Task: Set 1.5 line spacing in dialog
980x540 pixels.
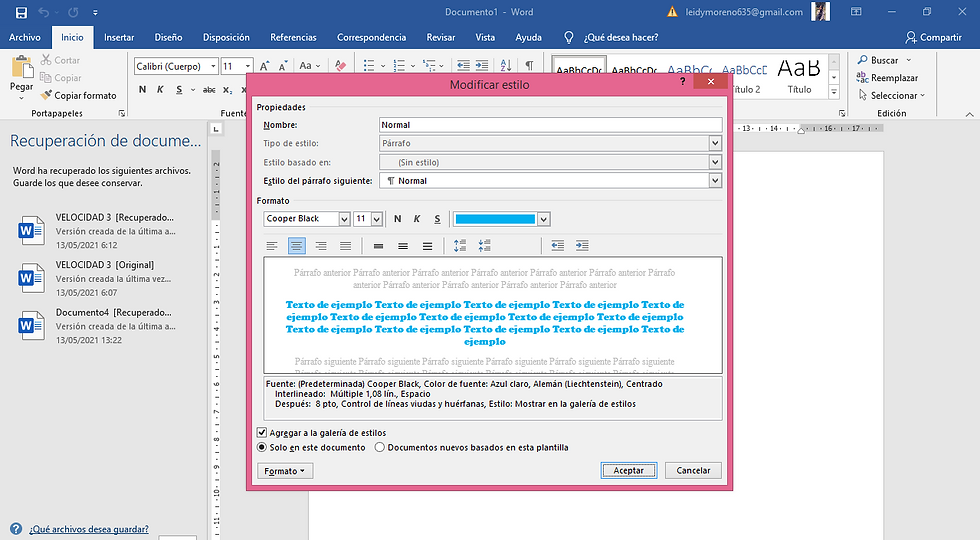Action: pyautogui.click(x=402, y=246)
